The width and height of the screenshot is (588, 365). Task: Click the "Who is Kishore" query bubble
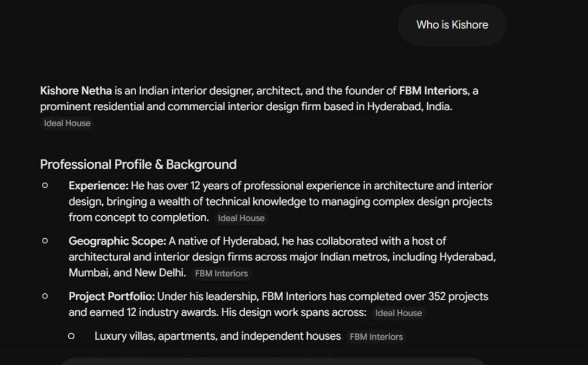click(452, 25)
